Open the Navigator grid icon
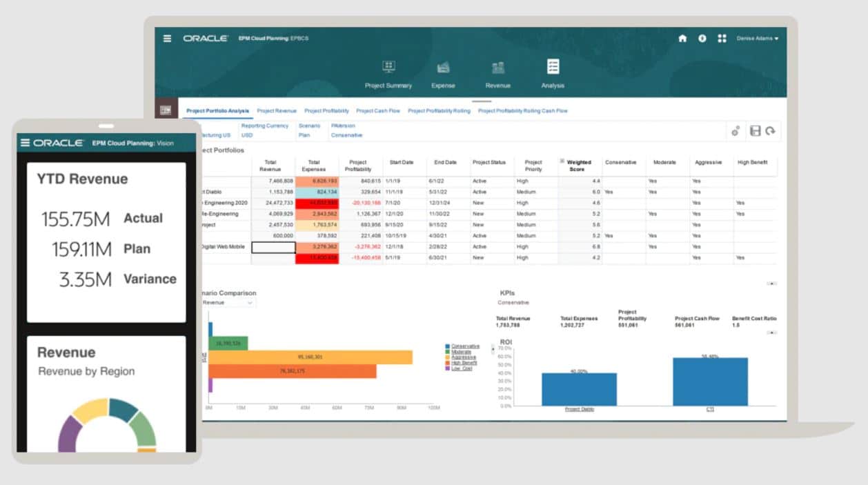Image resolution: width=868 pixels, height=485 pixels. pyautogui.click(x=722, y=39)
